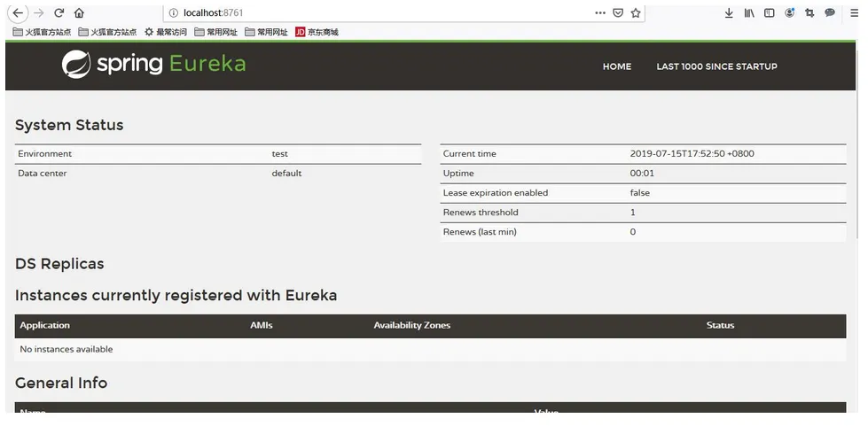Click the Status column header
This screenshot has width=868, height=426.
click(x=720, y=325)
